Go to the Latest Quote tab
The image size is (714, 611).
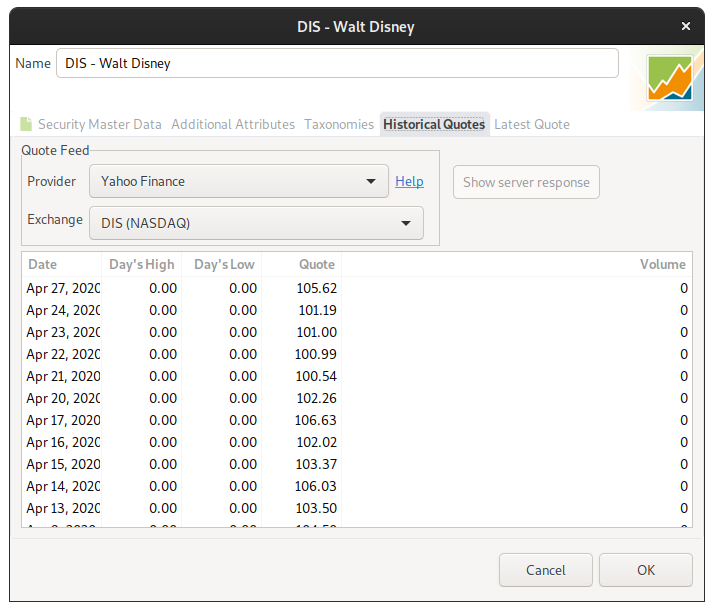[532, 124]
